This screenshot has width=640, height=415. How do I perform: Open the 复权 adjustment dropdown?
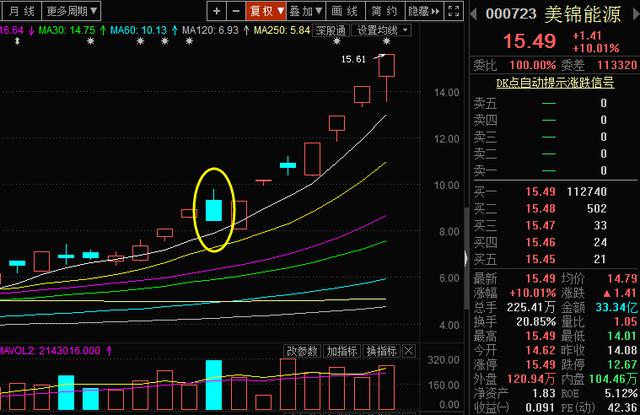pyautogui.click(x=267, y=11)
